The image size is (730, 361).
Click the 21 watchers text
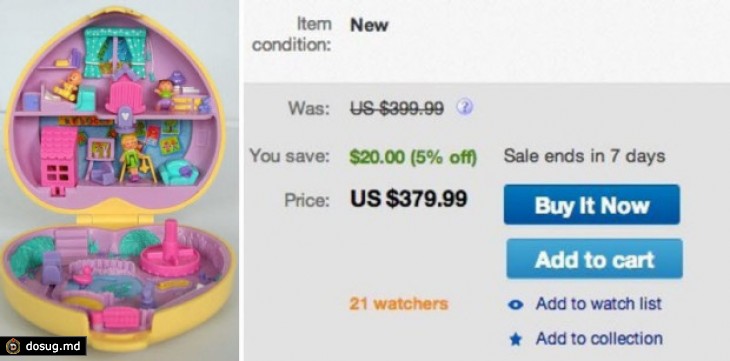click(399, 304)
